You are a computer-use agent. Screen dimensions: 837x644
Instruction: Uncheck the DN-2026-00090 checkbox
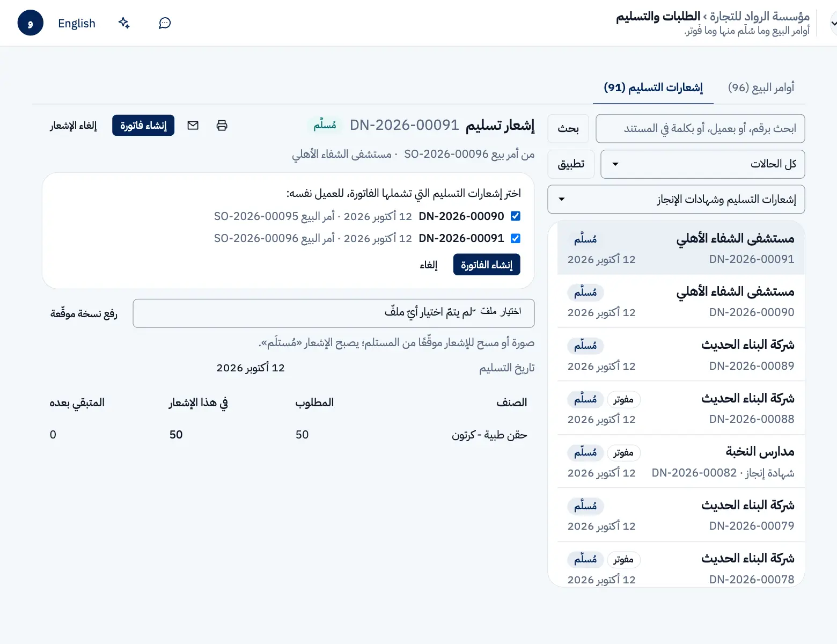(515, 216)
